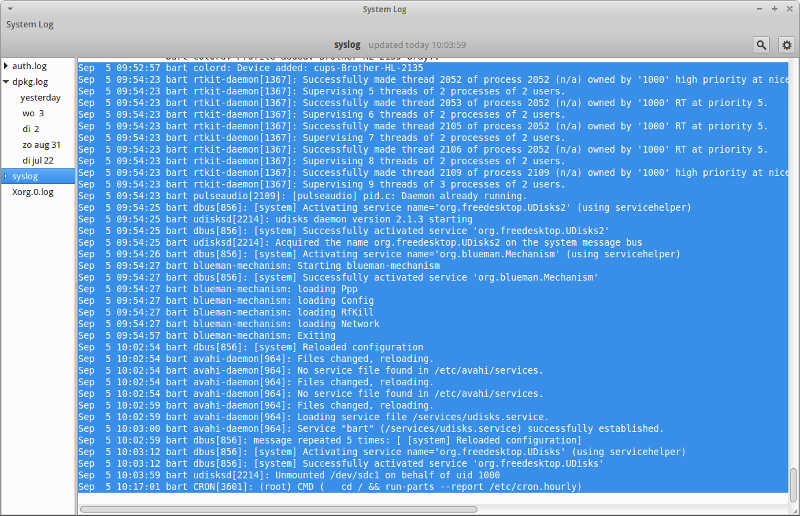Select Xorg.0.log in the sidebar
Image resolution: width=800 pixels, height=516 pixels.
pyautogui.click(x=33, y=192)
